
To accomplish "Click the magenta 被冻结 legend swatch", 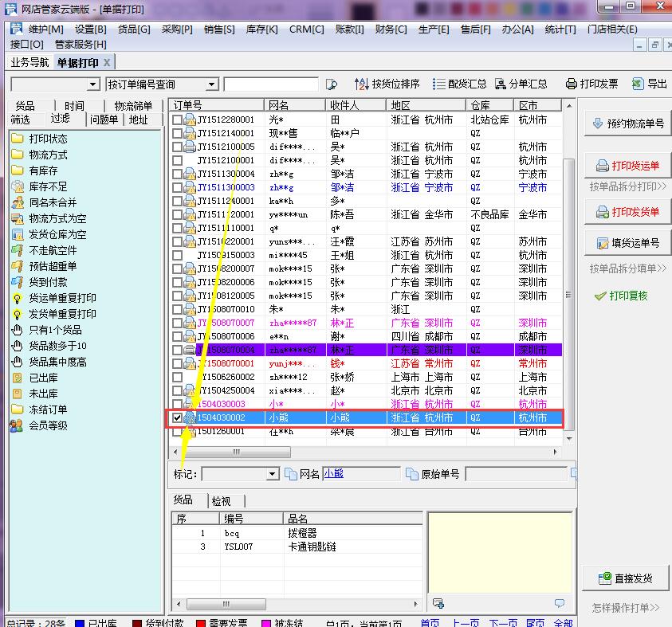I will point(266,624).
